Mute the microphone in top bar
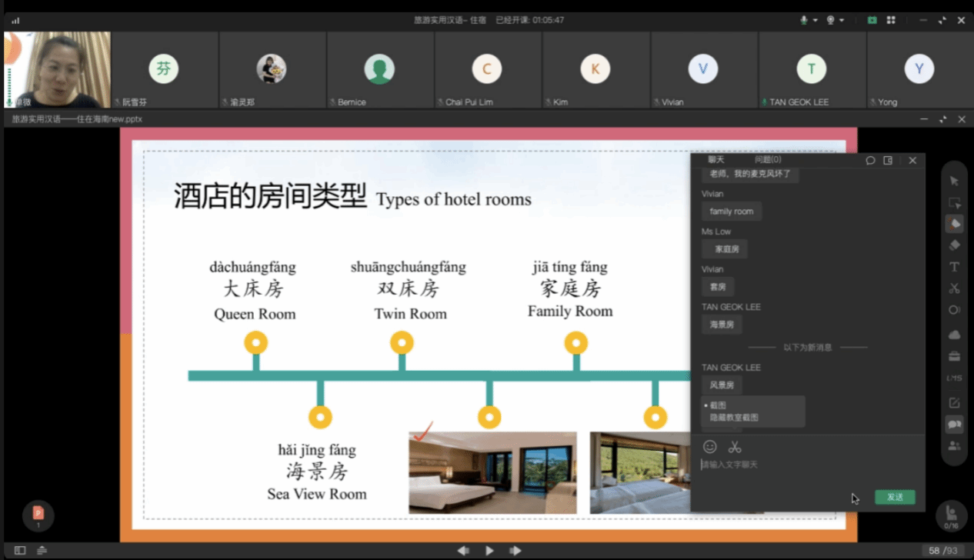This screenshot has height=560, width=974. pos(804,20)
